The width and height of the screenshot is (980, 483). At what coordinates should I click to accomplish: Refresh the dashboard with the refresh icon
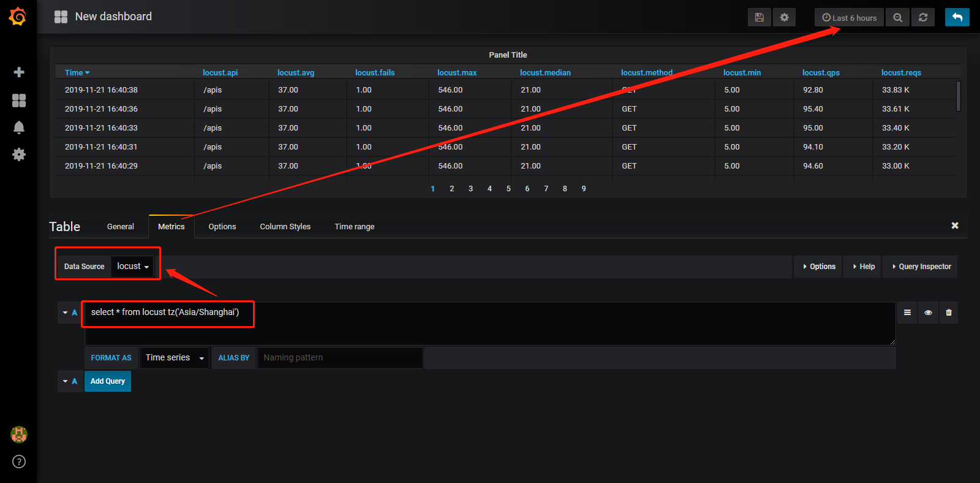tap(923, 17)
